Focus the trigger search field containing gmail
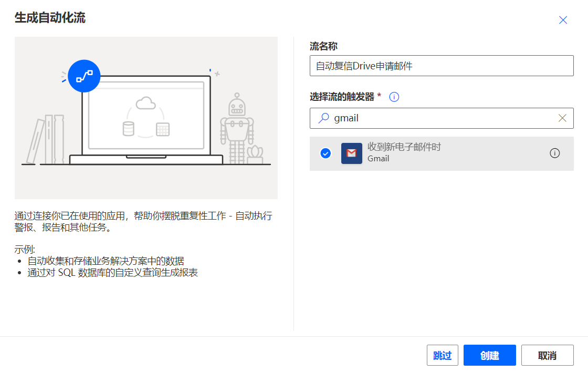This screenshot has height=372, width=588. click(442, 118)
